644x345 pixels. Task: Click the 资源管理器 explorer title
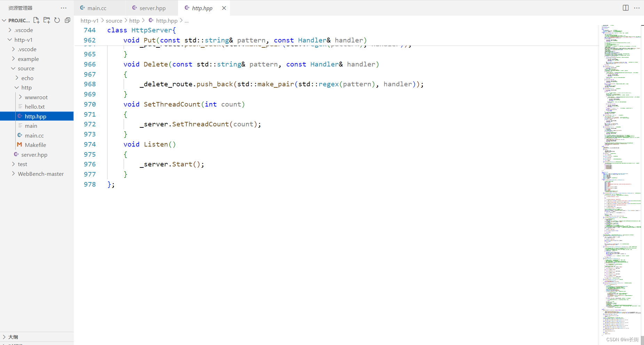click(x=20, y=8)
